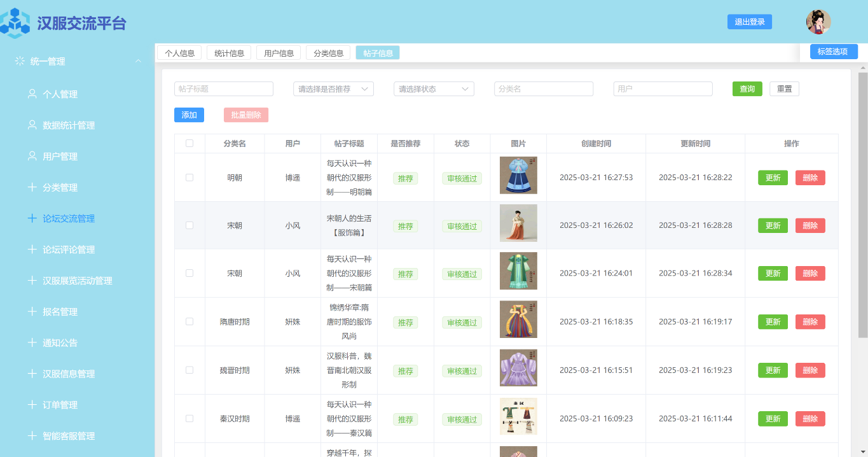The image size is (868, 457).
Task: Focus the 帖子标题 search input
Action: point(224,89)
